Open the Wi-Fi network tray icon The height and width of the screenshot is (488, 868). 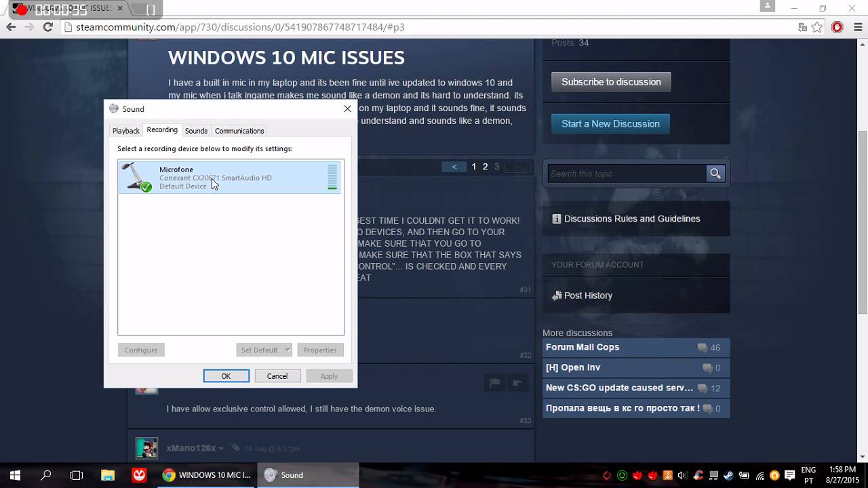[759, 475]
